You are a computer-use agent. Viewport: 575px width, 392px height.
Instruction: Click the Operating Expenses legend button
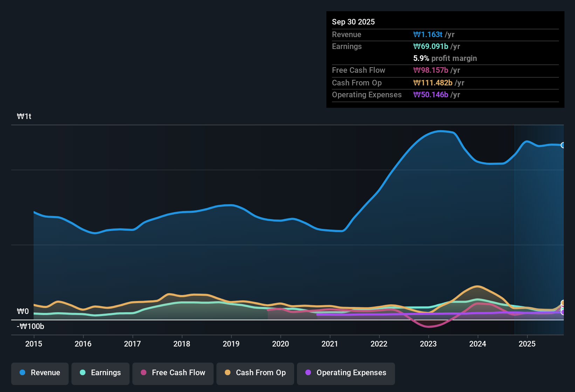click(x=346, y=373)
